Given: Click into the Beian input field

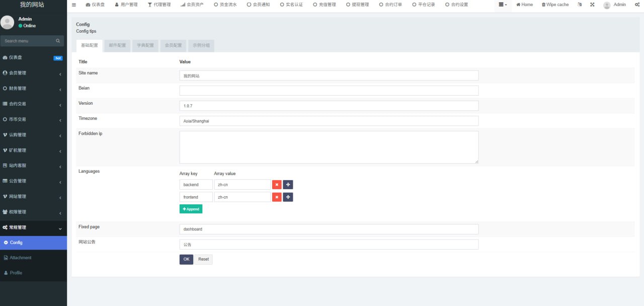Looking at the screenshot, I should click(x=329, y=91).
